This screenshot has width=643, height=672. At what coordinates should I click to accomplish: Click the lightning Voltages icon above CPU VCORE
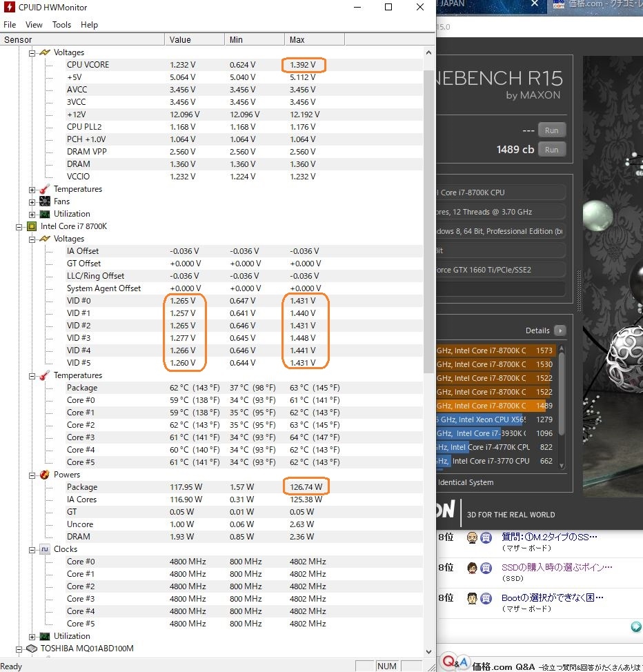[45, 52]
